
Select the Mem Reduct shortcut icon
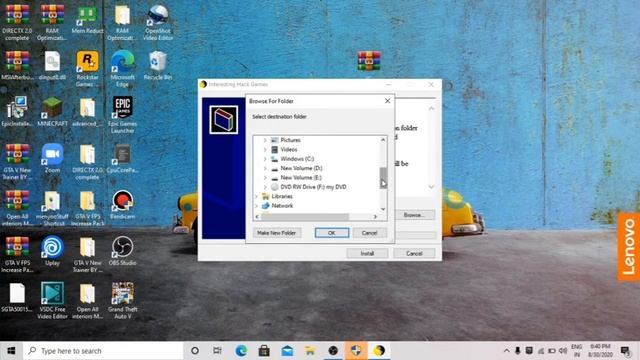pyautogui.click(x=87, y=16)
